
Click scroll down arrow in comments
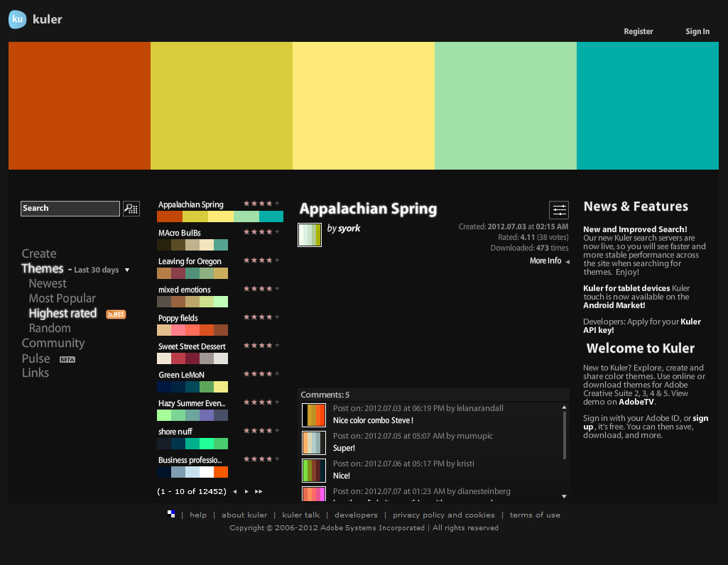[x=564, y=496]
